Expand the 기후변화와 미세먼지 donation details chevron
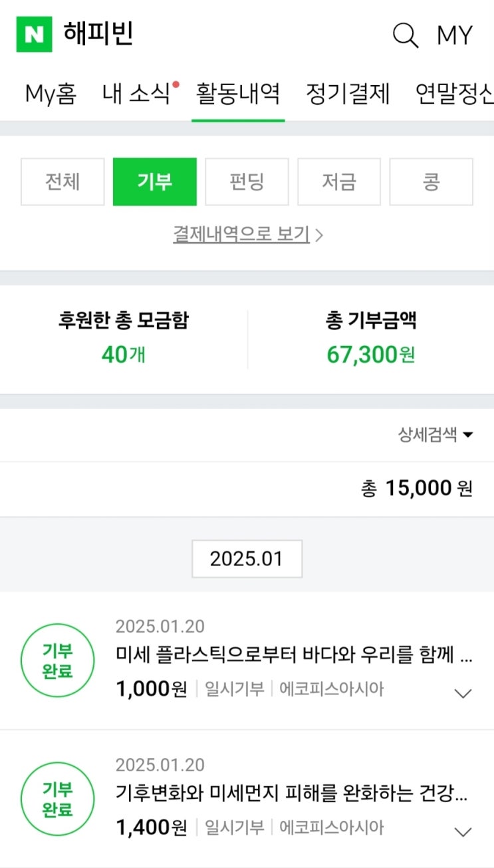Image resolution: width=494 pixels, height=868 pixels. (x=462, y=831)
